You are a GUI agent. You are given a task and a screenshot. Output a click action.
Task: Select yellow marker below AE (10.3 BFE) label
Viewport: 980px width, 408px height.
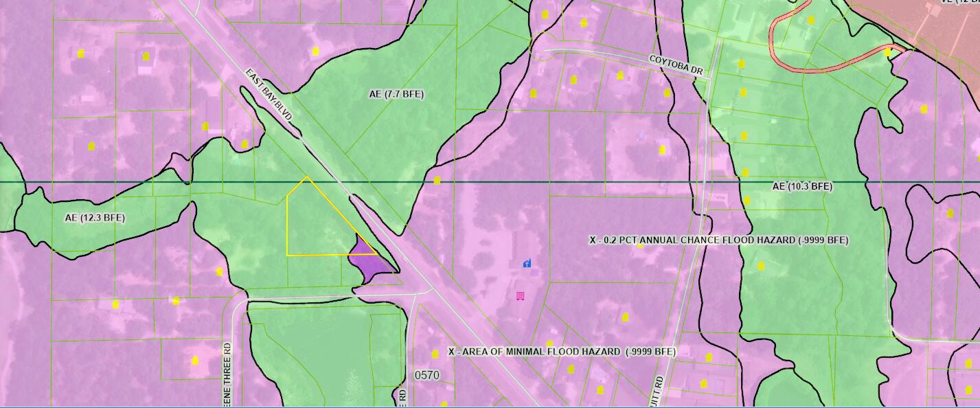point(747,201)
